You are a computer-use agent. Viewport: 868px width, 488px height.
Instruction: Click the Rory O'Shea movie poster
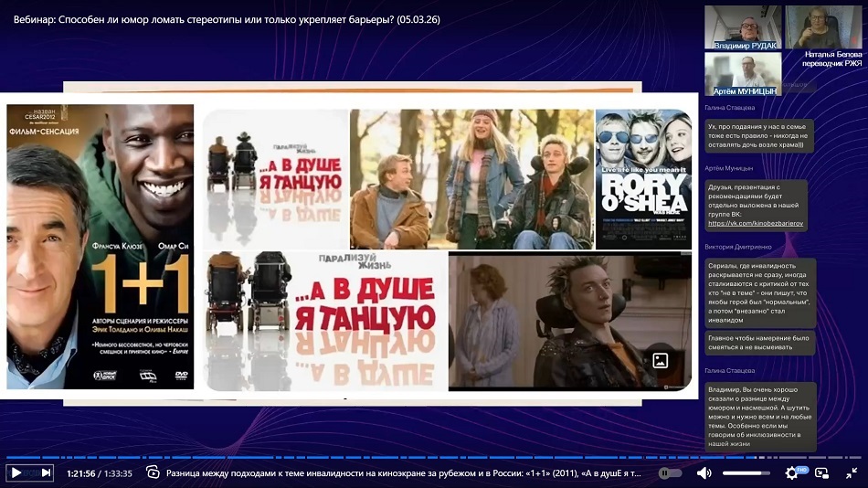[x=643, y=179]
